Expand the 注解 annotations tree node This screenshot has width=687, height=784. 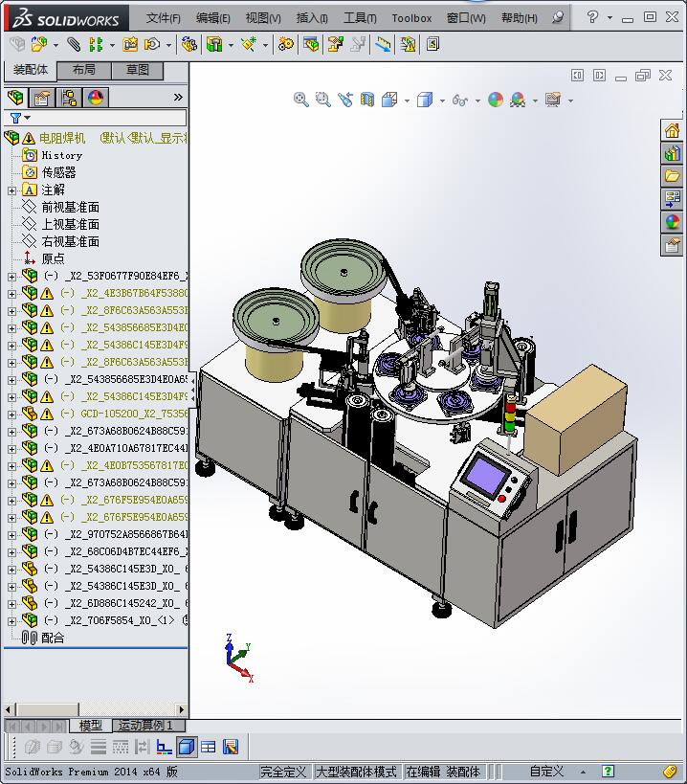(x=12, y=190)
